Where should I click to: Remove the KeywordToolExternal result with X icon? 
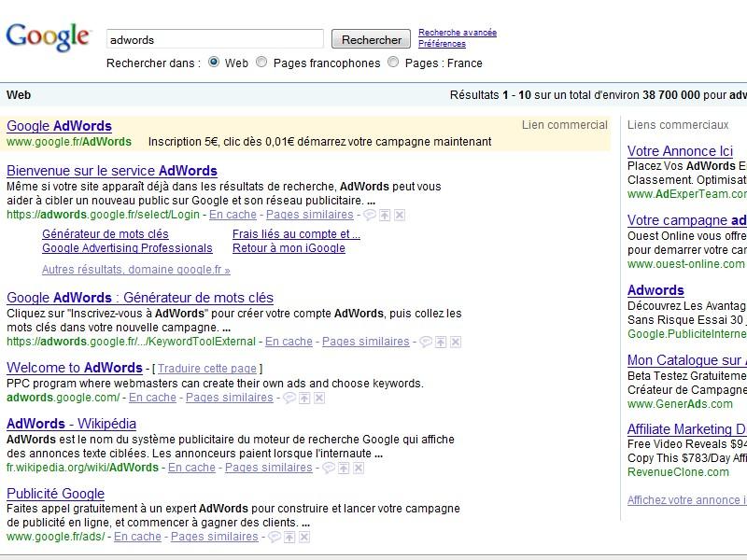(x=456, y=342)
